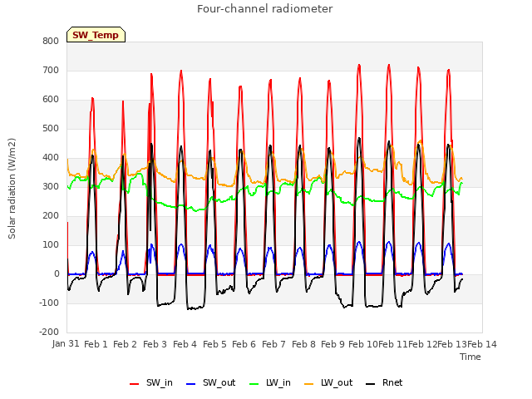Toggle the LW_out legend entry
Viewport: 532px width, 399px height.
[328, 382]
